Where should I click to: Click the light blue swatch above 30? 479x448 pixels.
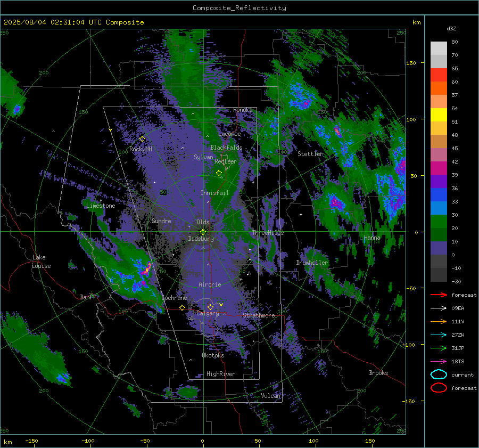[439, 208]
